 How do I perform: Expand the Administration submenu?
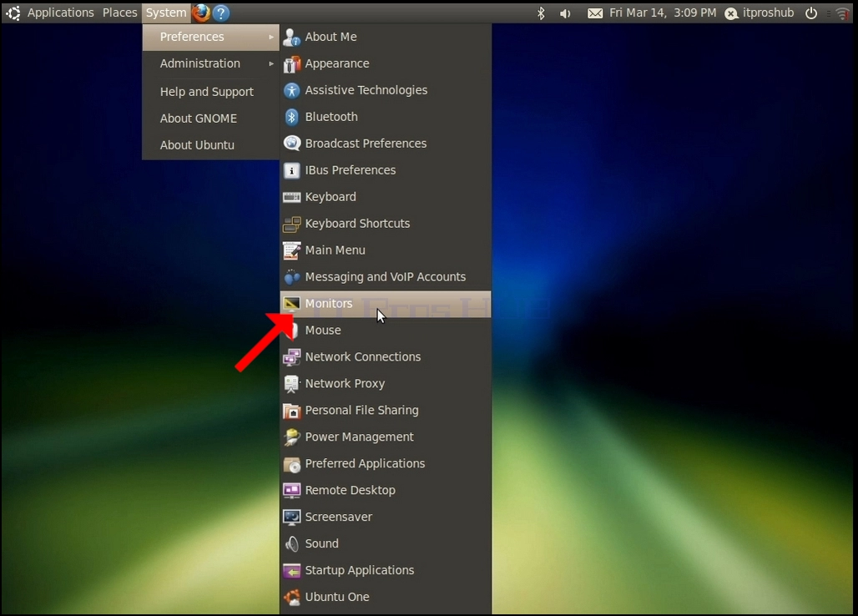(210, 63)
